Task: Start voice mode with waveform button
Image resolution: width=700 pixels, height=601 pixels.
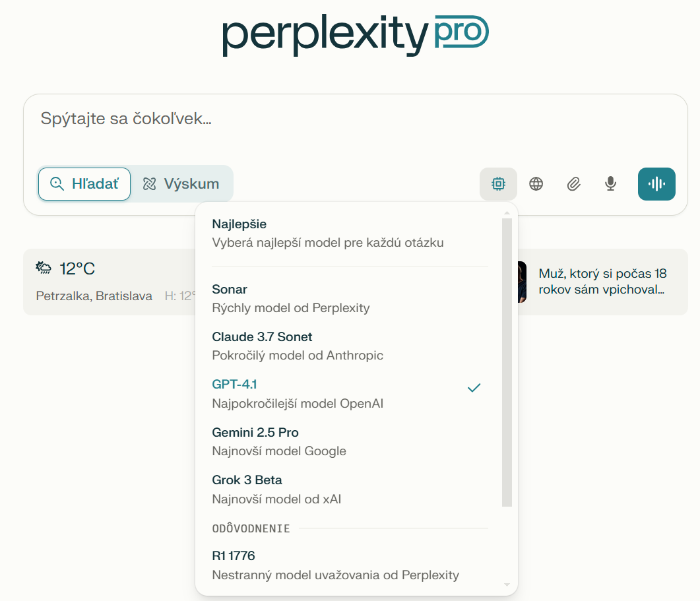Action: pos(656,184)
